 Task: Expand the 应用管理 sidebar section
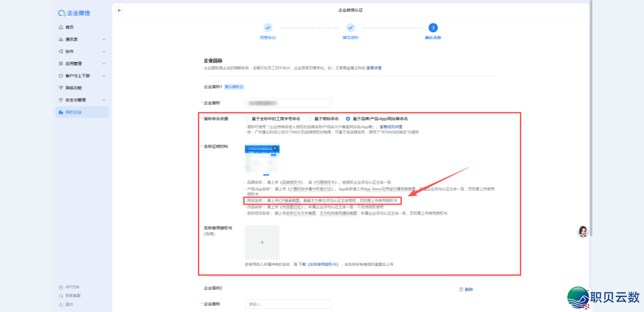[x=104, y=64]
